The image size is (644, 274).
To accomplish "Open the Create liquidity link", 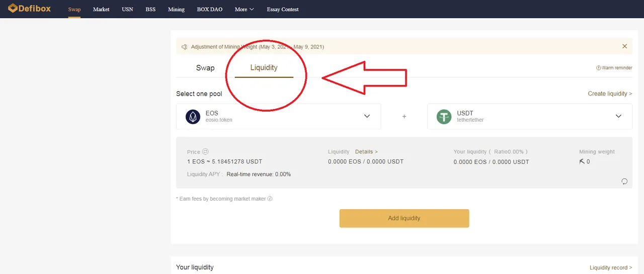I will click(x=610, y=94).
